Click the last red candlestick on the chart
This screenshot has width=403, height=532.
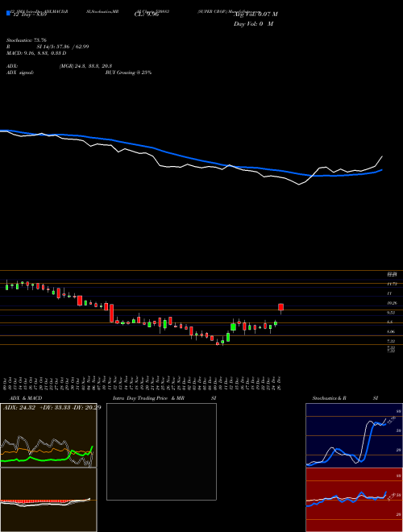tap(280, 307)
